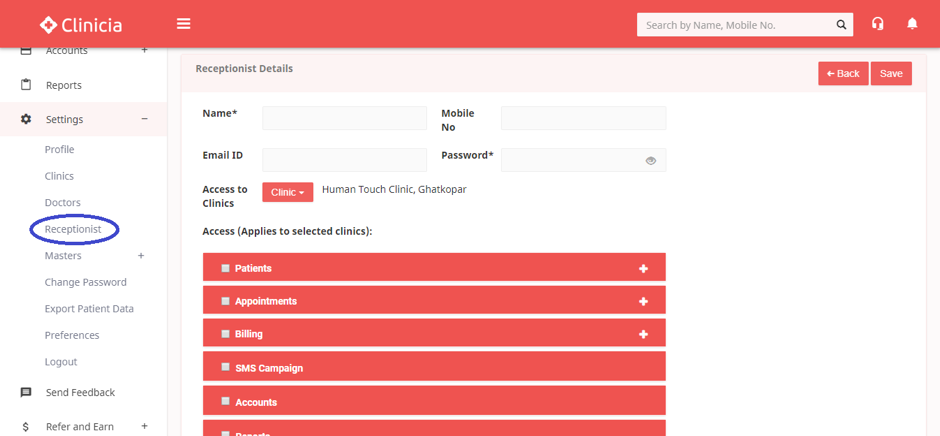The height and width of the screenshot is (436, 940).
Task: Click the top search box
Action: pos(745,25)
